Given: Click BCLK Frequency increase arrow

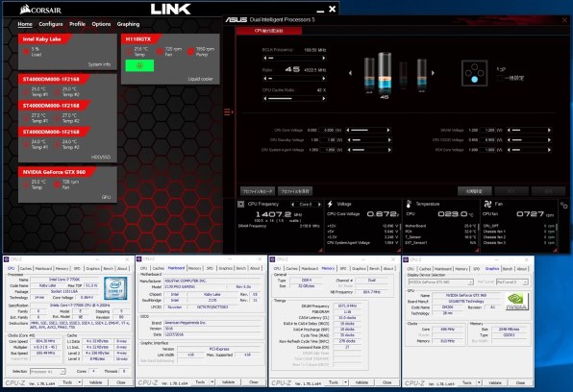Looking at the screenshot, I should pyautogui.click(x=324, y=58).
